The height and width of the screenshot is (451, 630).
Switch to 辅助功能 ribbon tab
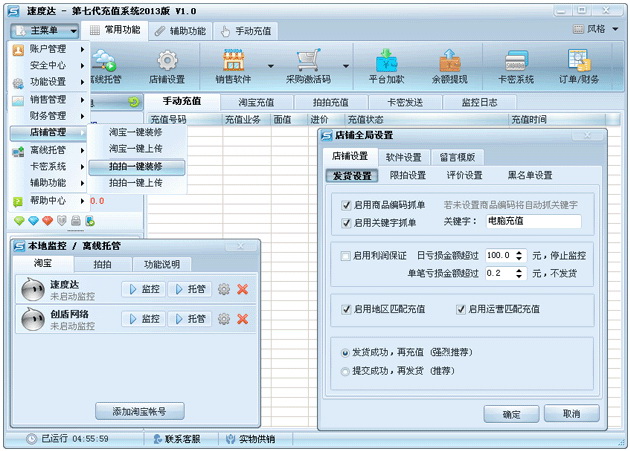point(180,31)
